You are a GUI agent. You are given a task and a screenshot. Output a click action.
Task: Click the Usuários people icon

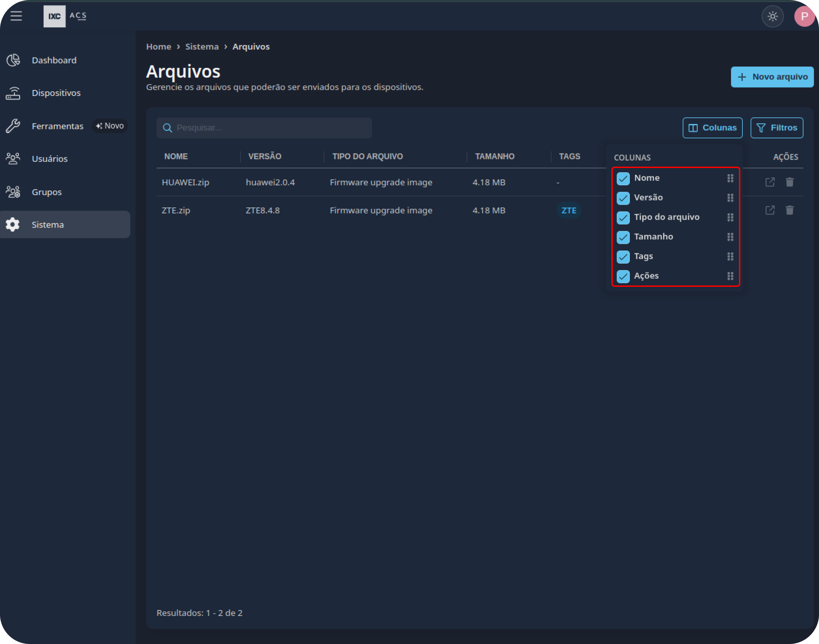coord(13,159)
